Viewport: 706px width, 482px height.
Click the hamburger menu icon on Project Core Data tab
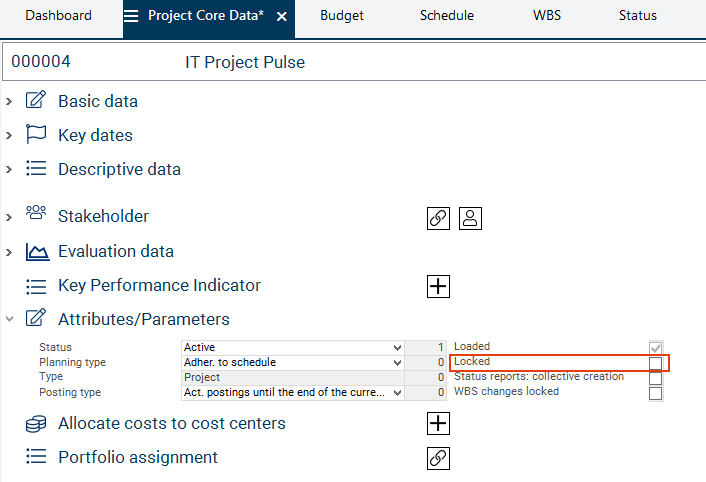131,16
